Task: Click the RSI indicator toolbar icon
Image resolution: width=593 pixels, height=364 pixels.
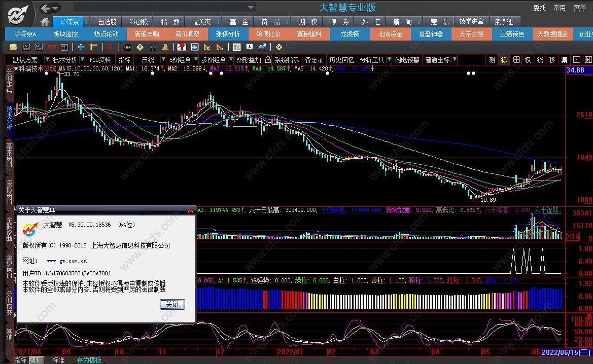Action: click(52, 47)
